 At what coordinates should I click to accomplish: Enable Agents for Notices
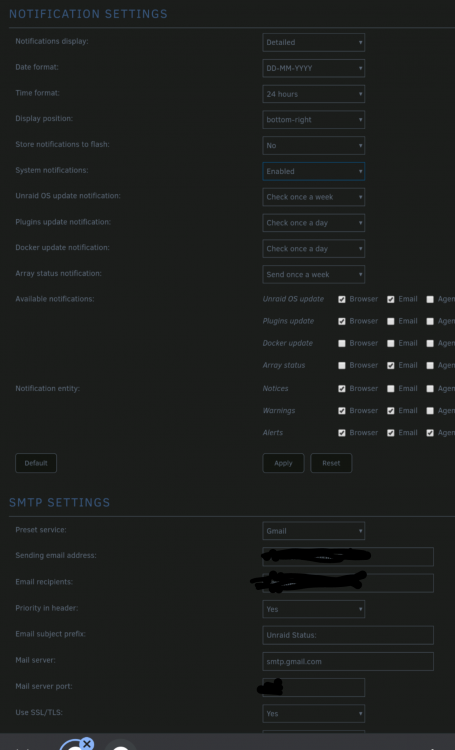tap(430, 389)
